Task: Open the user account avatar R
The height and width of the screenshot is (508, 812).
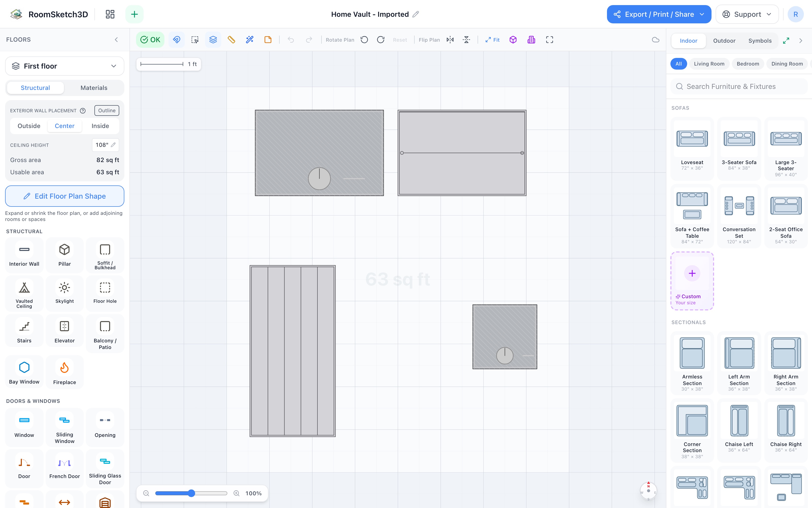Action: 795,14
